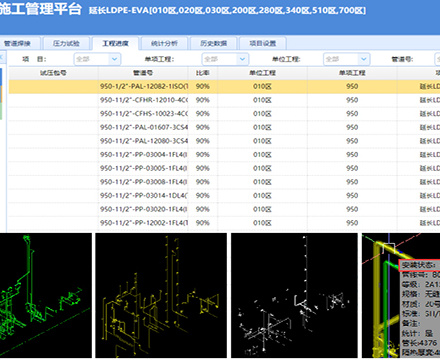The width and height of the screenshot is (440, 360).
Task: Select the 统计分析 tab
Action: coord(164,43)
